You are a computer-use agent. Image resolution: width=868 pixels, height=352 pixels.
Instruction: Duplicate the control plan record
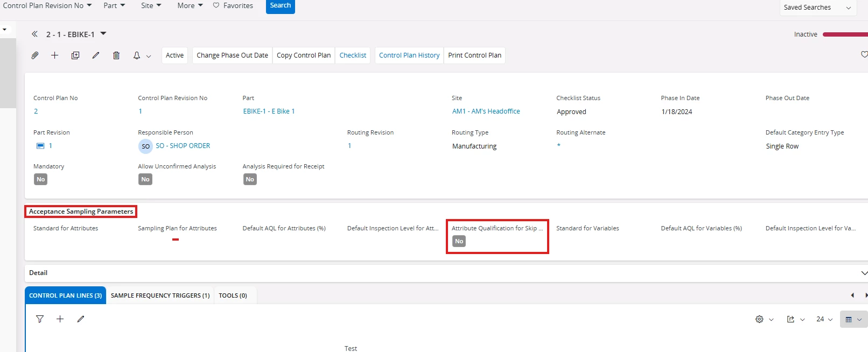(75, 55)
